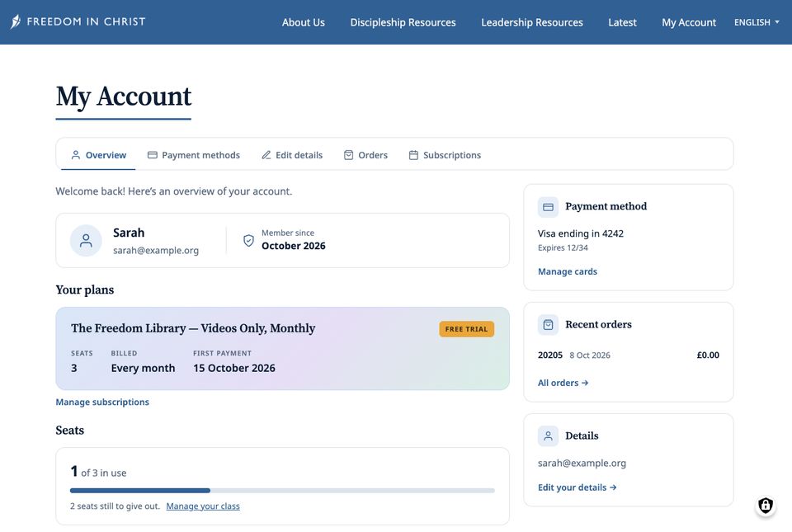Viewport: 792px width, 532px height.
Task: Click the FREE TRIAL badge
Action: 467,329
